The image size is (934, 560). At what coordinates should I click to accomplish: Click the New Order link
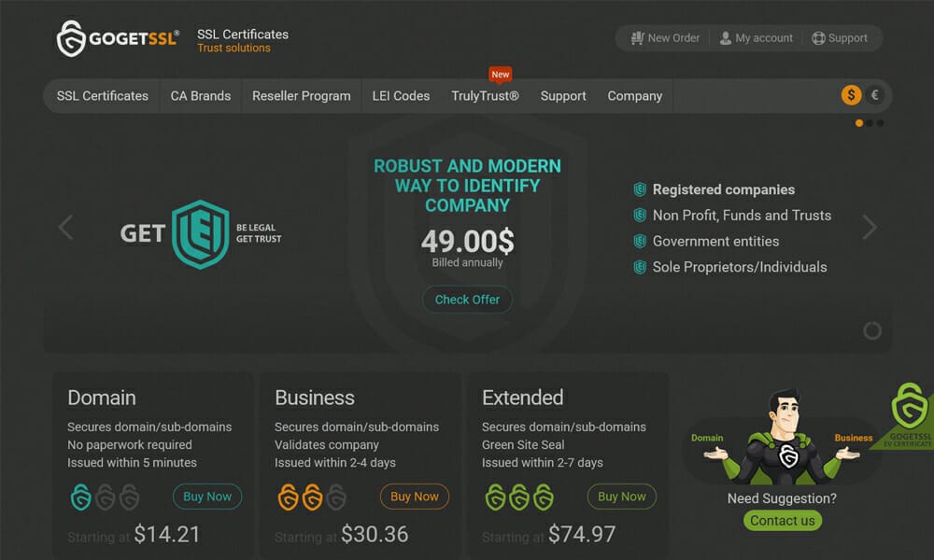point(673,38)
